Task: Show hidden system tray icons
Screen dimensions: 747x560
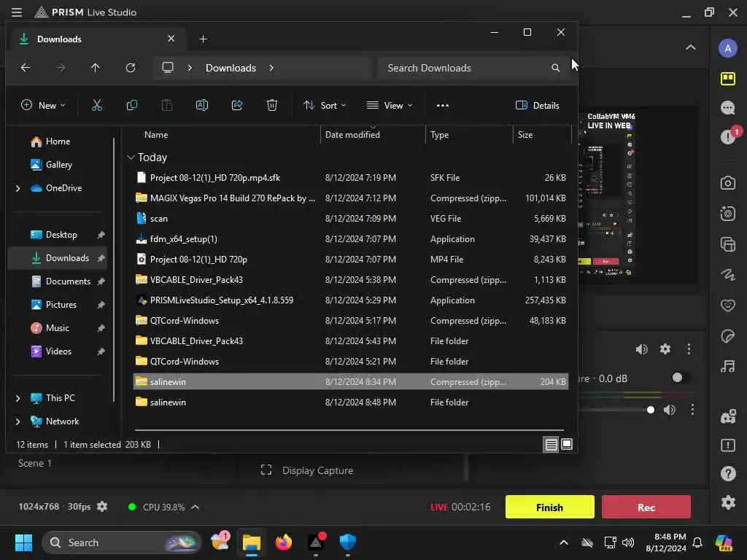Action: 564,542
